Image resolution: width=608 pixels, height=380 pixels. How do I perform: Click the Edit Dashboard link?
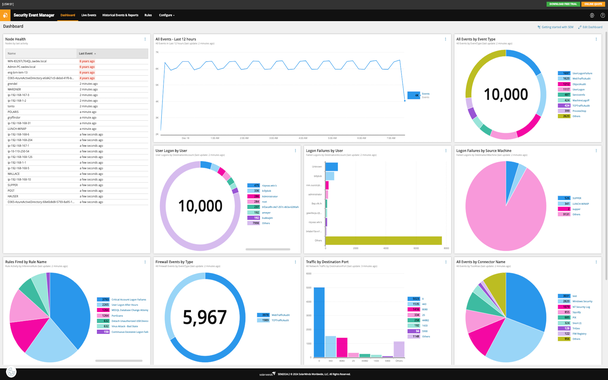click(x=590, y=27)
